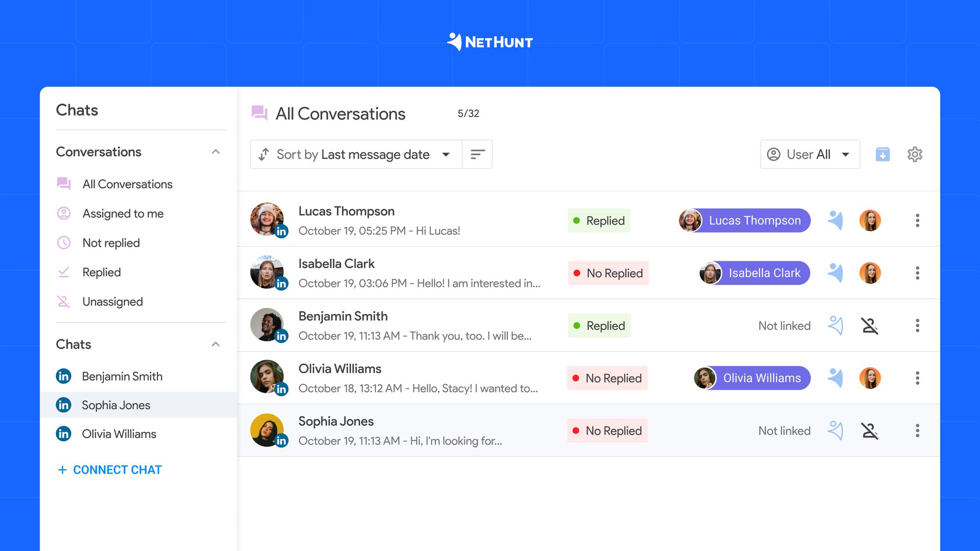Open conversation 'Hi Lucas!' message preview

379,231
